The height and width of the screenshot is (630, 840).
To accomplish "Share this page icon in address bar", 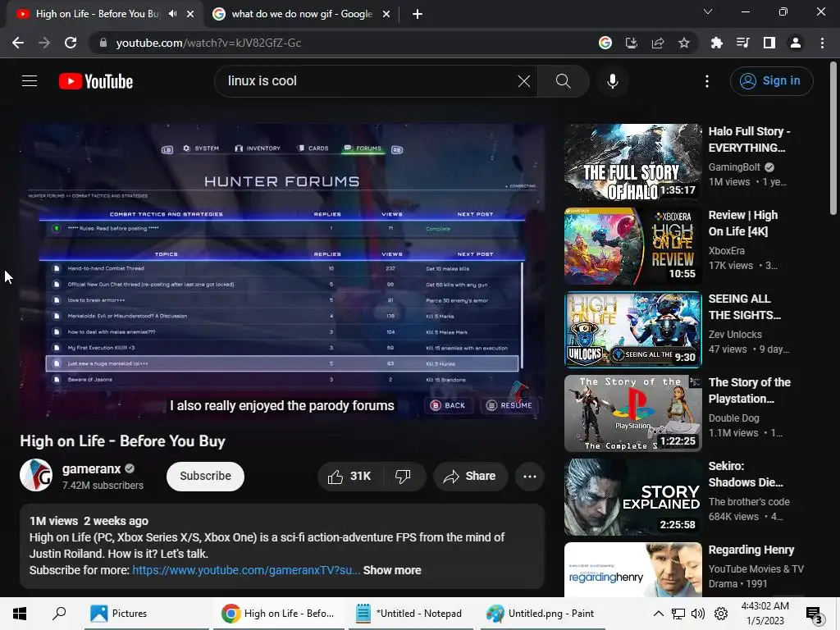I will click(658, 43).
